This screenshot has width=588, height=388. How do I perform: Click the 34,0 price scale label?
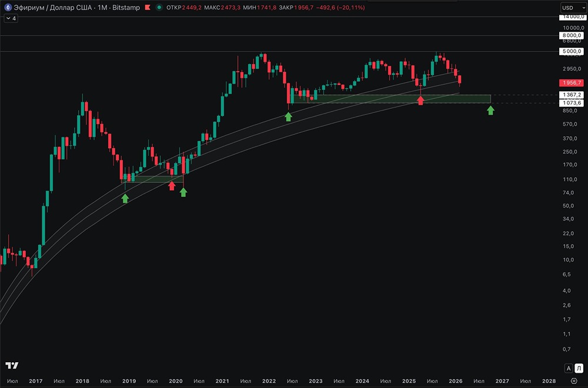[x=568, y=219]
